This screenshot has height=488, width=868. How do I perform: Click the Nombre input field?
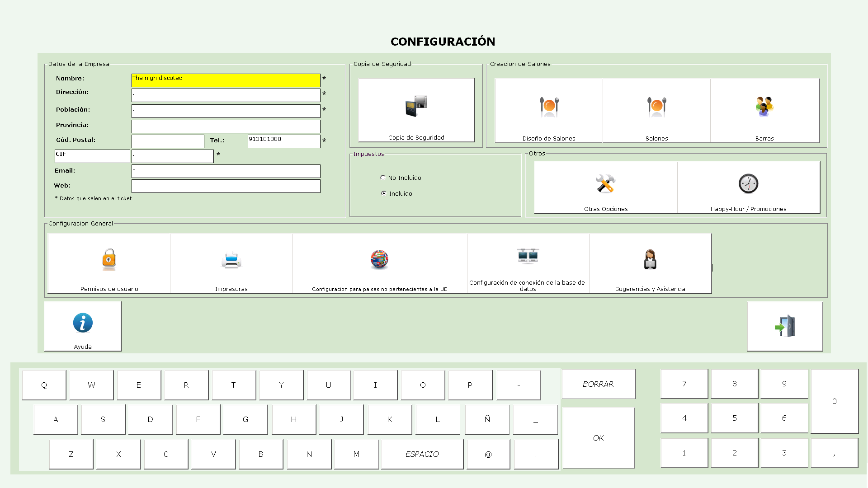click(x=226, y=80)
